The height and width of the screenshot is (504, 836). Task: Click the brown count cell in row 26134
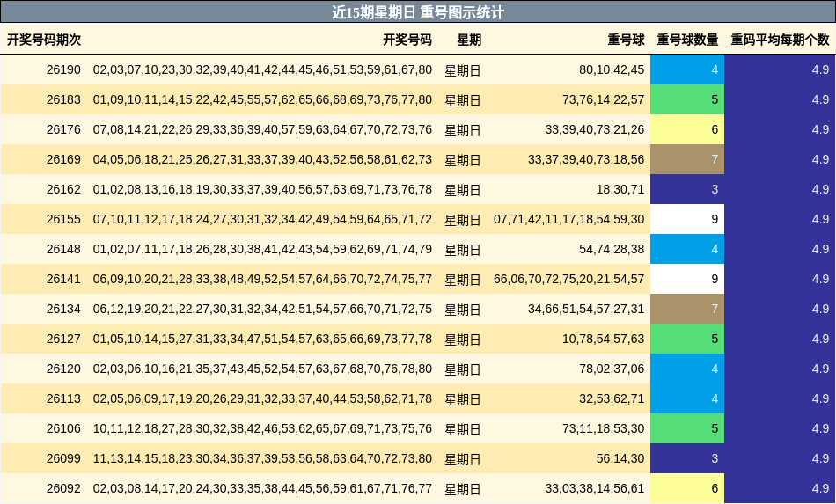click(x=687, y=309)
